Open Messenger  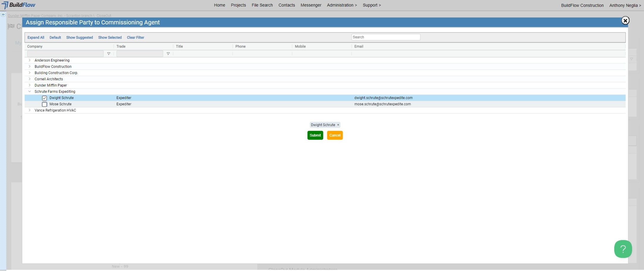click(311, 5)
